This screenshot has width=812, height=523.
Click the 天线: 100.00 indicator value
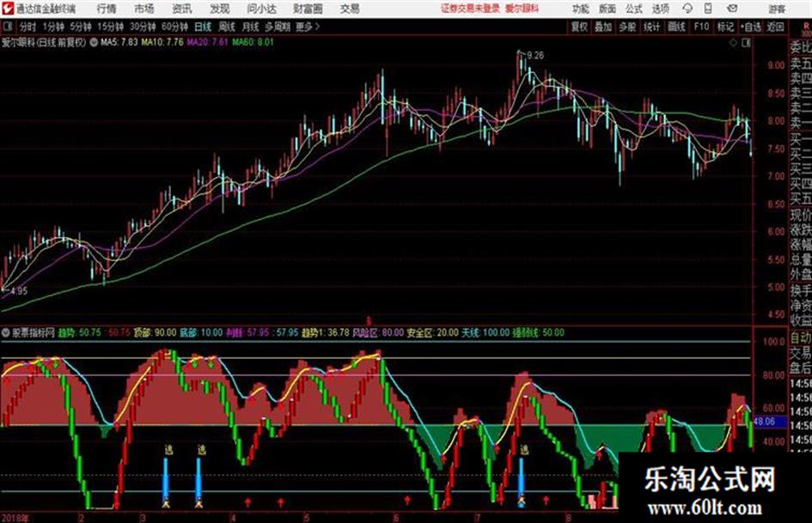485,333
